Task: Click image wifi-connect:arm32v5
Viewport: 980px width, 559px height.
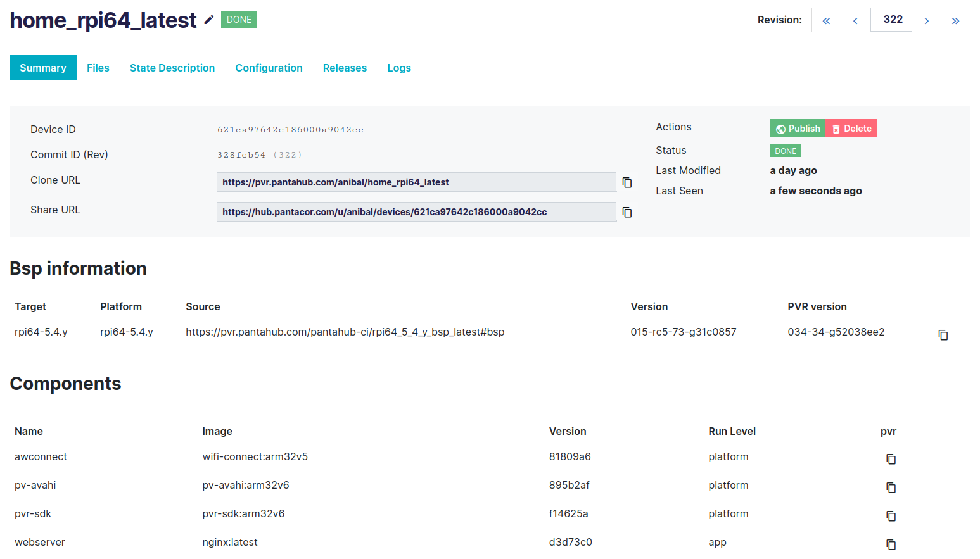Action: click(x=255, y=456)
